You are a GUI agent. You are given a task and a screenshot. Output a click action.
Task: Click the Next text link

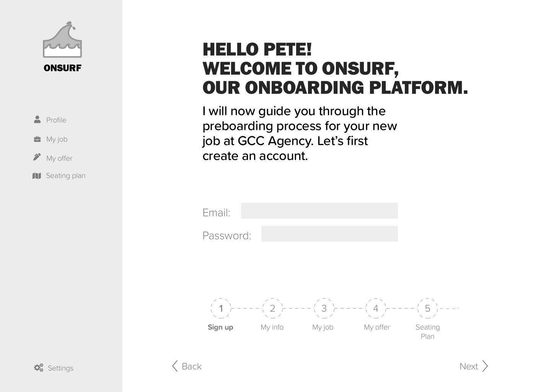tap(469, 366)
